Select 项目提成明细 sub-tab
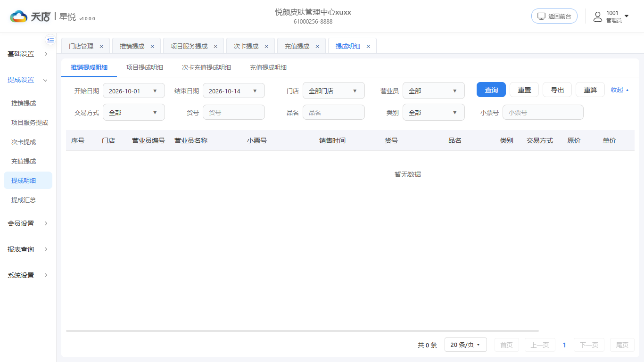 click(145, 67)
